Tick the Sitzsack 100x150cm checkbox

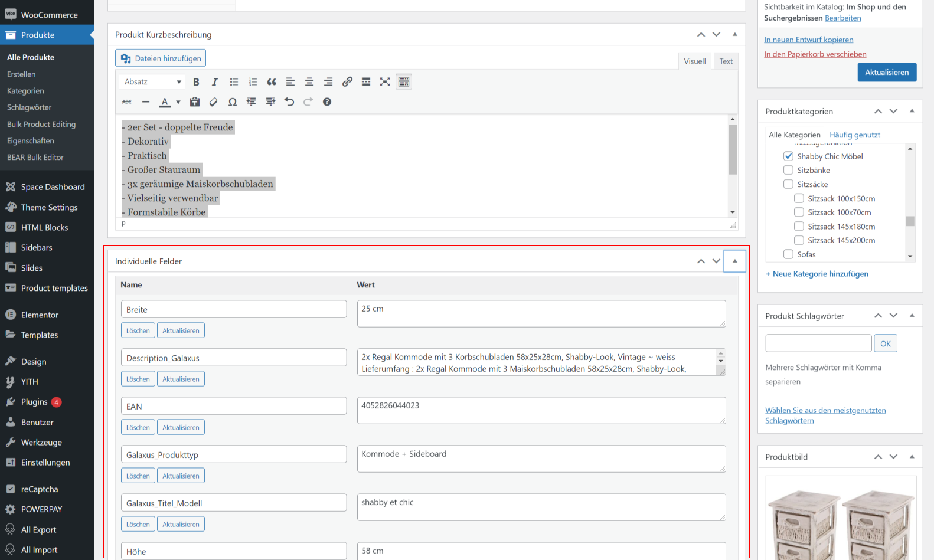tap(799, 198)
